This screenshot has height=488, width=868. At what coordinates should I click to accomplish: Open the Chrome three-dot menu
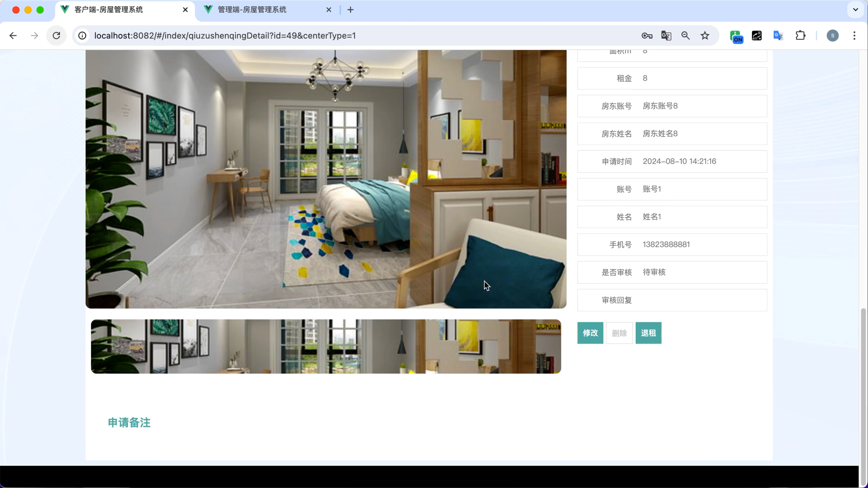(x=854, y=36)
